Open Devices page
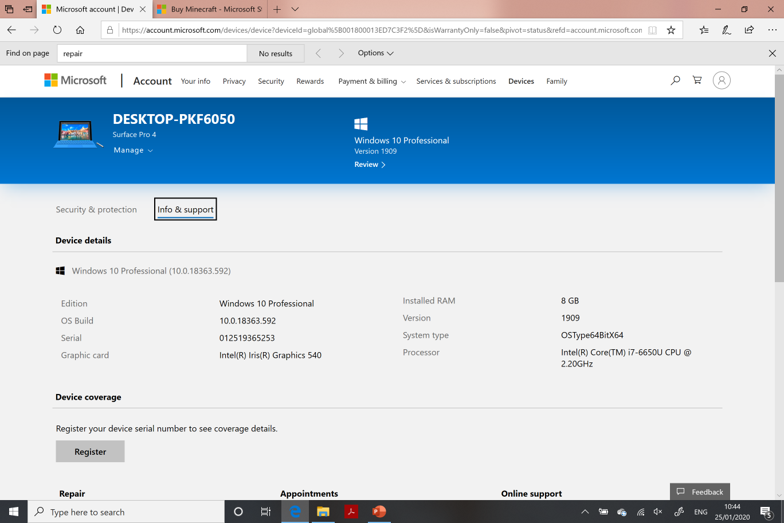Screen dimensions: 784x523 pos(521,81)
